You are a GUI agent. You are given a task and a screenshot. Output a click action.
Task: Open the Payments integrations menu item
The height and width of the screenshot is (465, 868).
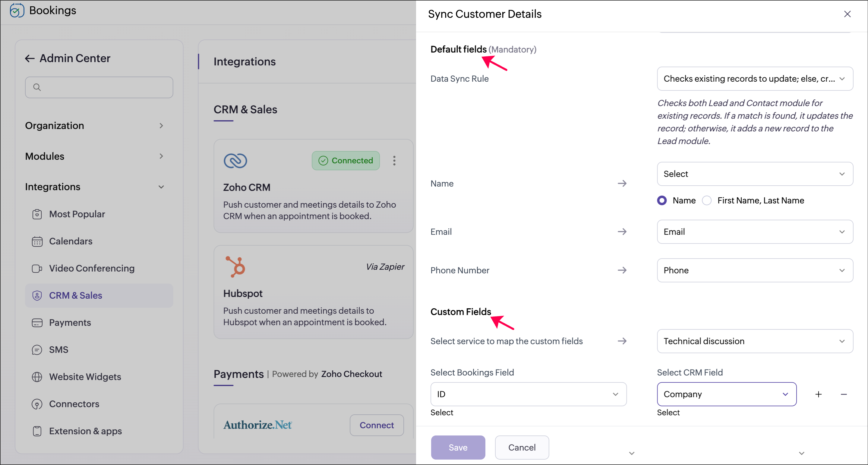click(x=70, y=322)
